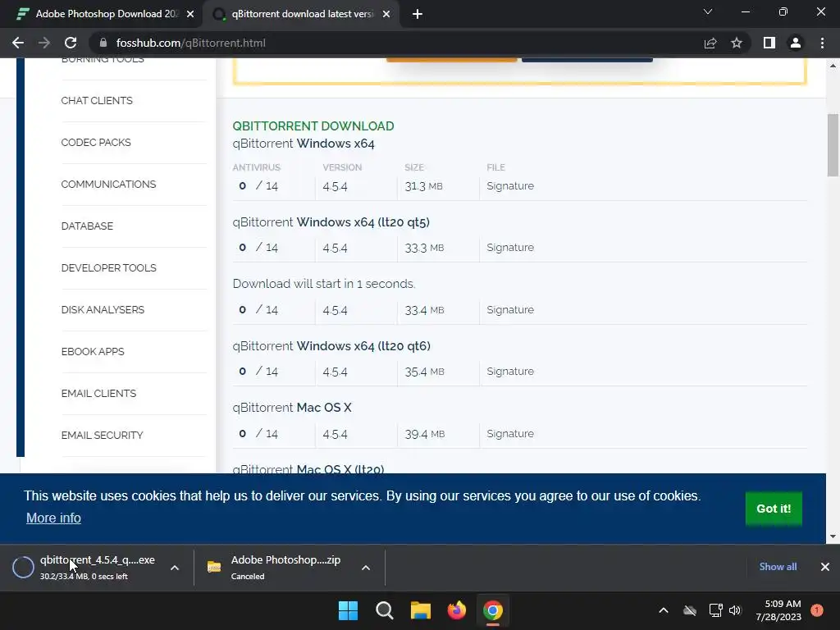Close the downloads bar
The image size is (840, 630).
pyautogui.click(x=825, y=567)
